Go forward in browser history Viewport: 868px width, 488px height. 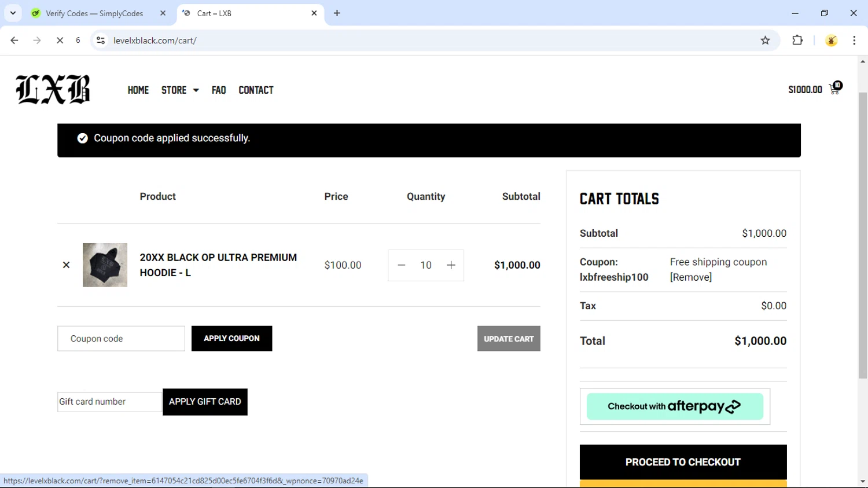click(x=37, y=41)
